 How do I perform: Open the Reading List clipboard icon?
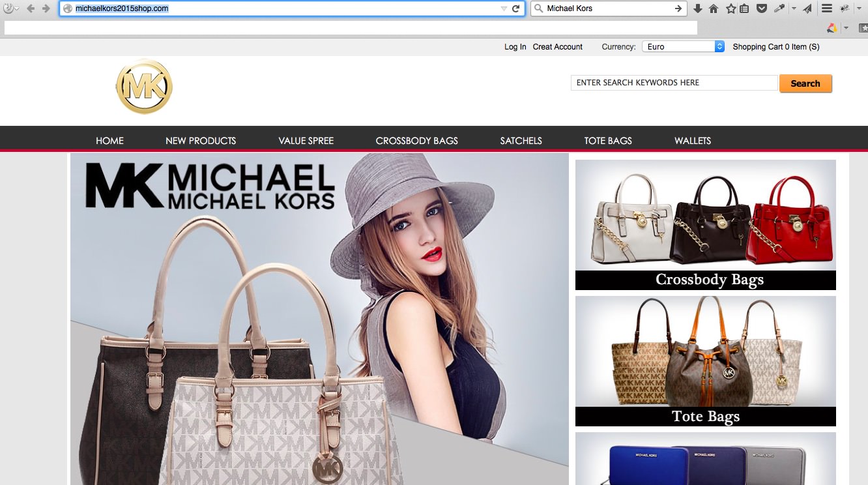(x=744, y=8)
